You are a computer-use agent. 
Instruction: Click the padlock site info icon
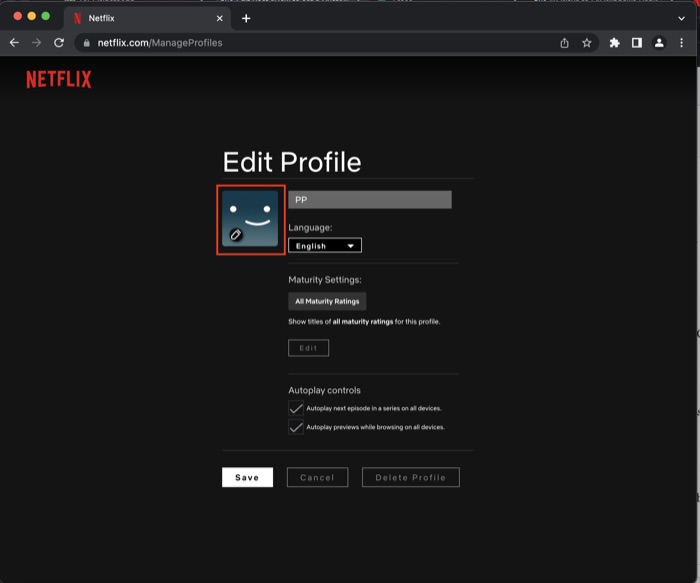click(x=87, y=43)
